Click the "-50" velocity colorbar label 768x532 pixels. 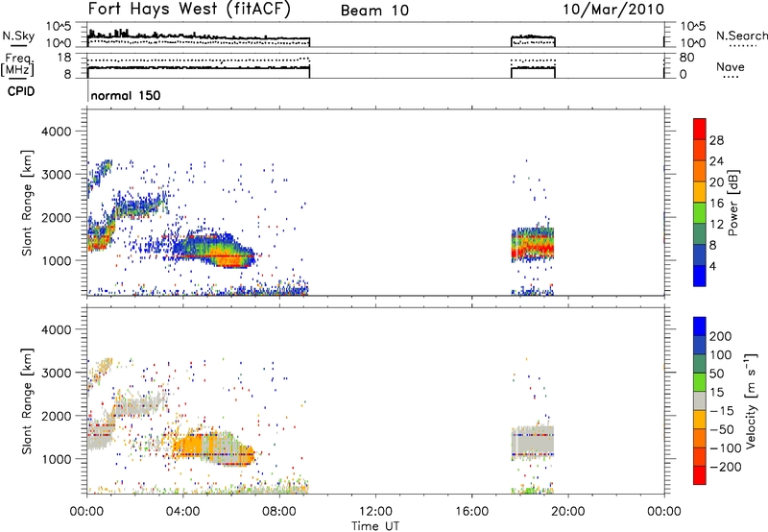[x=721, y=429]
